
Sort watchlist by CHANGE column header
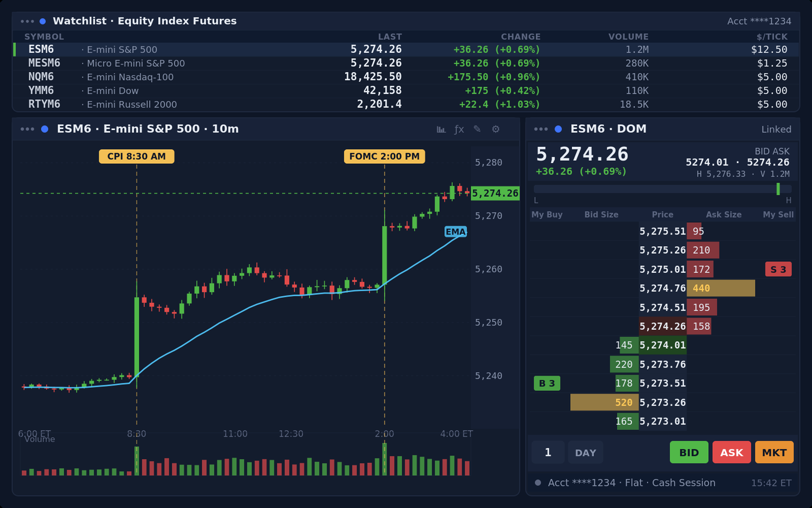(521, 37)
